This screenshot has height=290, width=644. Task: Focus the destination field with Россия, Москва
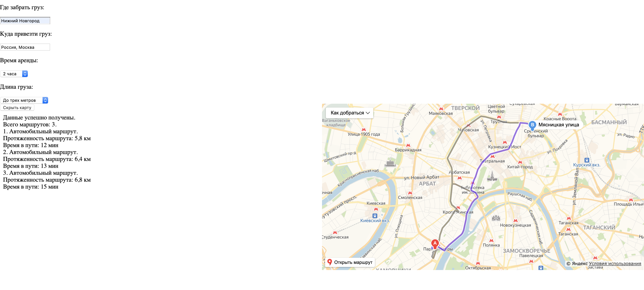pyautogui.click(x=25, y=47)
